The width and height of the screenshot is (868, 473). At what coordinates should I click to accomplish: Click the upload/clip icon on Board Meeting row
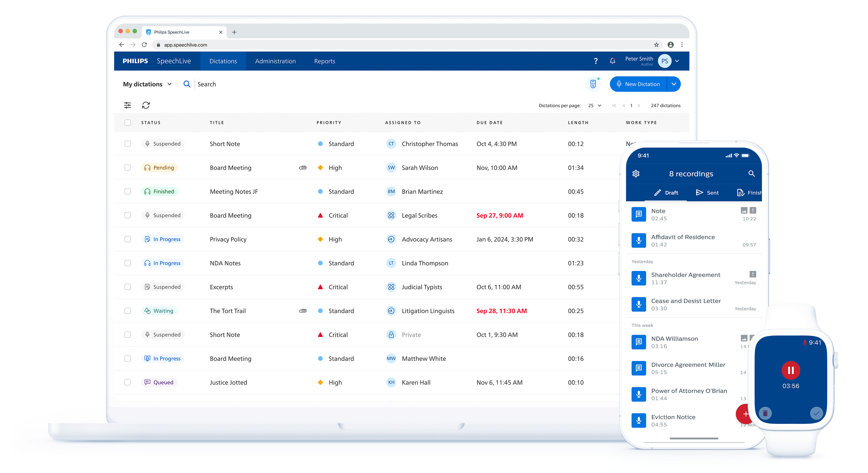pyautogui.click(x=302, y=168)
